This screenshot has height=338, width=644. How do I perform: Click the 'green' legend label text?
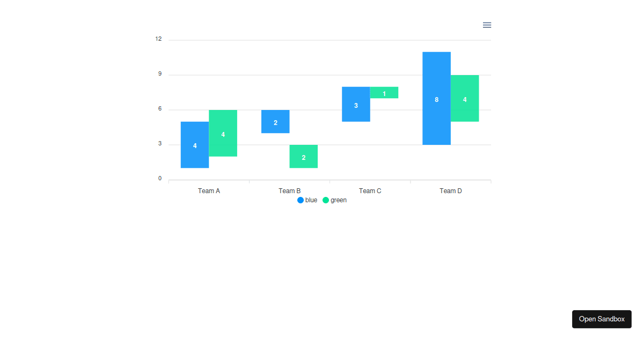[339, 200]
